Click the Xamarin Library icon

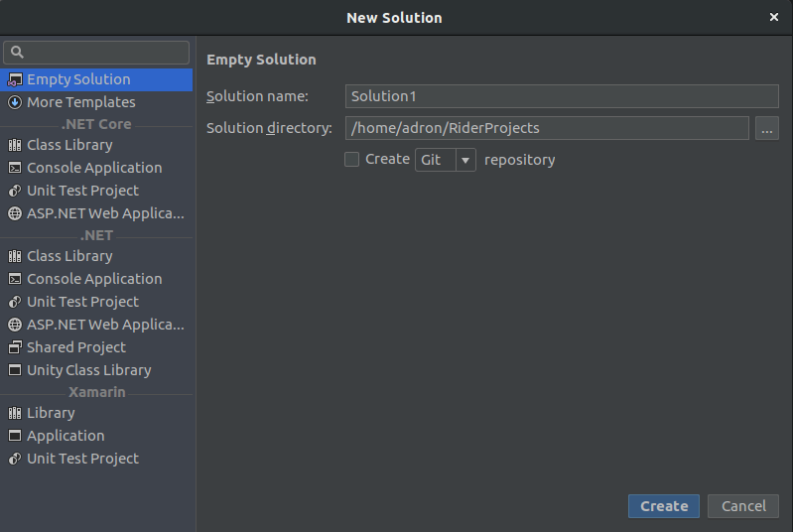[15, 413]
